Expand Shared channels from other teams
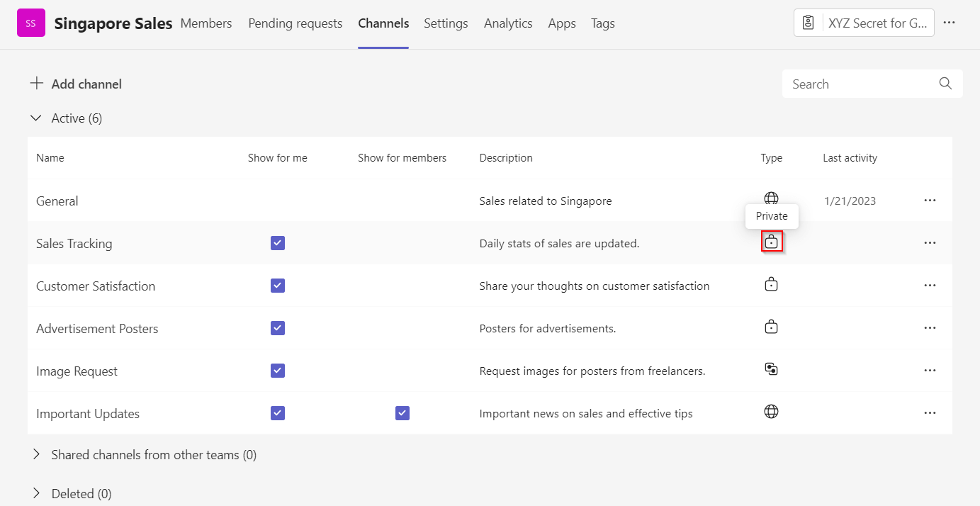Screen dimensions: 980x506 (36, 454)
